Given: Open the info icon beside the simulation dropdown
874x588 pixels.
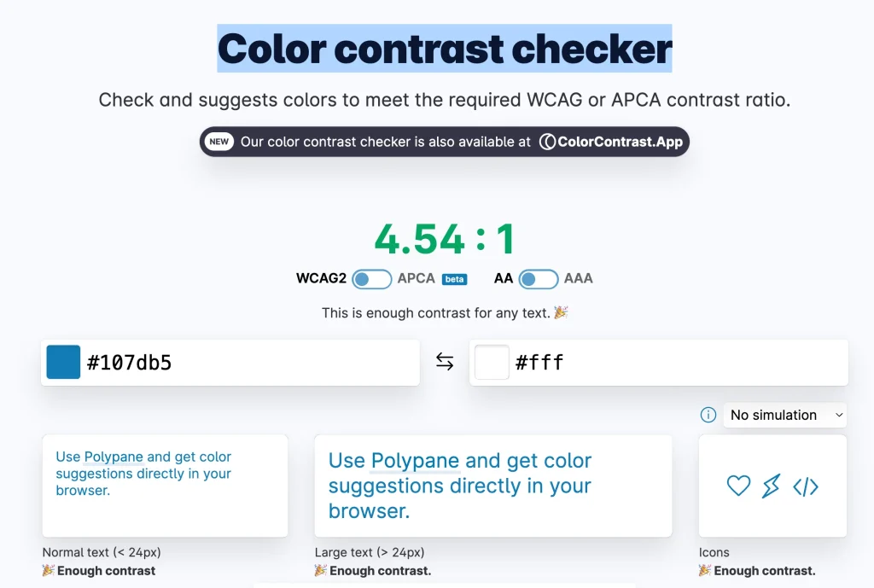Looking at the screenshot, I should coord(708,415).
